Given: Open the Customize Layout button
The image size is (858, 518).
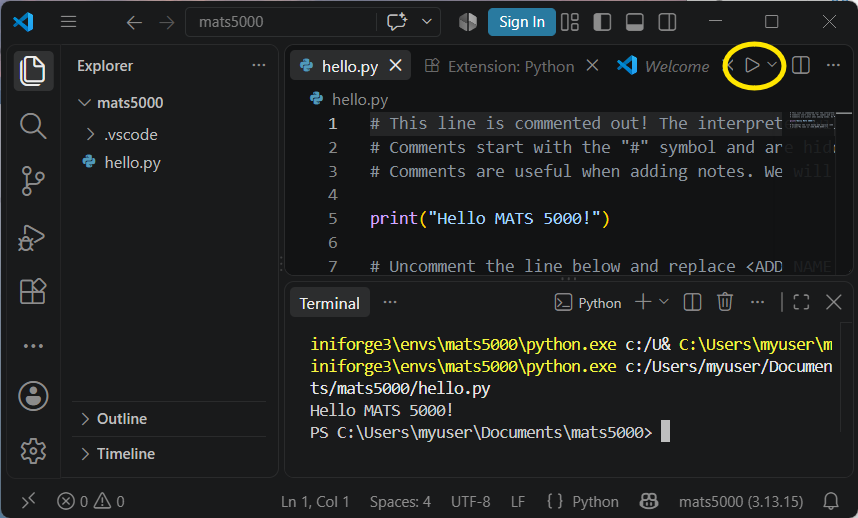Looking at the screenshot, I should tap(570, 22).
